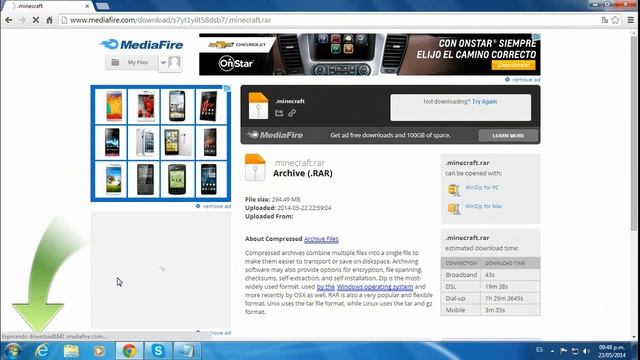Screen dimensions: 640x360
Task: Launch Internet Explorer from taskbar
Action: [x=42, y=351]
